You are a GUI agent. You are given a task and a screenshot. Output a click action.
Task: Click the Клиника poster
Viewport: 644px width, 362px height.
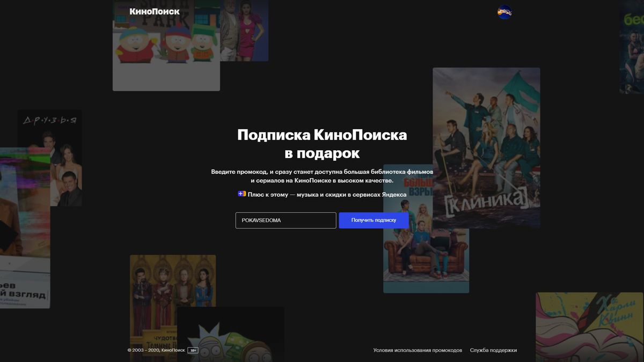(x=486, y=148)
